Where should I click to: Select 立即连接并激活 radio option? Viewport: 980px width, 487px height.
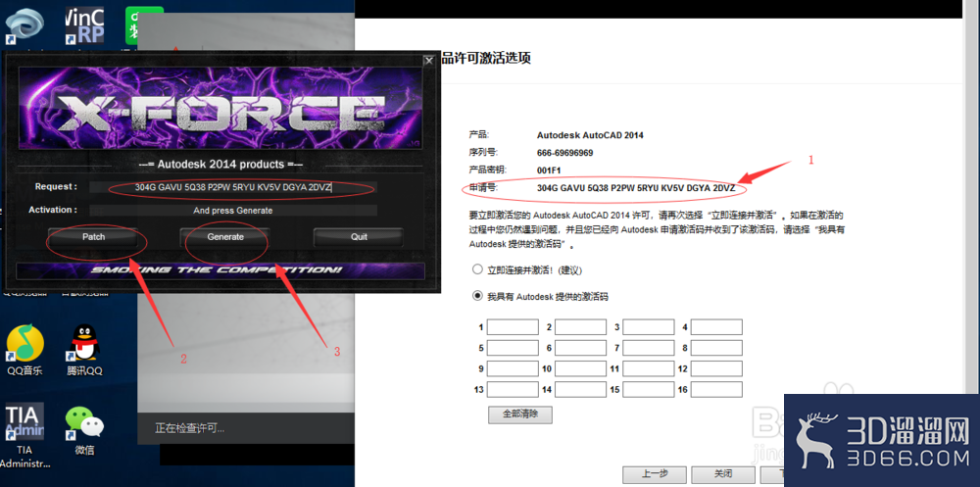click(x=478, y=269)
